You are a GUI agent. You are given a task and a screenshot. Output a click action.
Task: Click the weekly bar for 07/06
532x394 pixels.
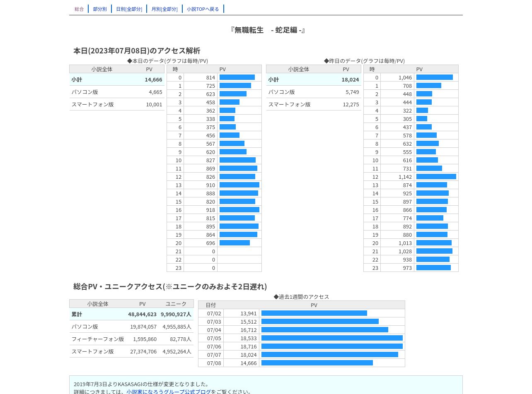click(332, 346)
